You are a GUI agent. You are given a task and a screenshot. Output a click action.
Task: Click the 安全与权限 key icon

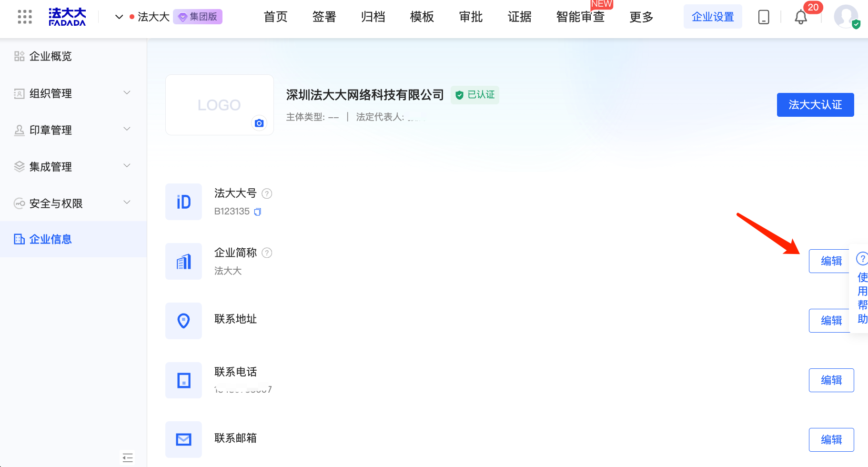pyautogui.click(x=19, y=203)
